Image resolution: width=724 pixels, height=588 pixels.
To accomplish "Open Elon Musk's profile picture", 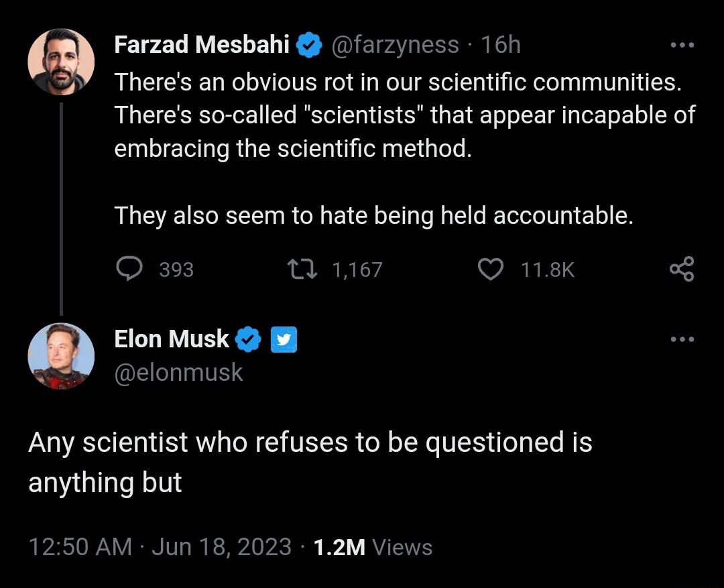I will (61, 356).
